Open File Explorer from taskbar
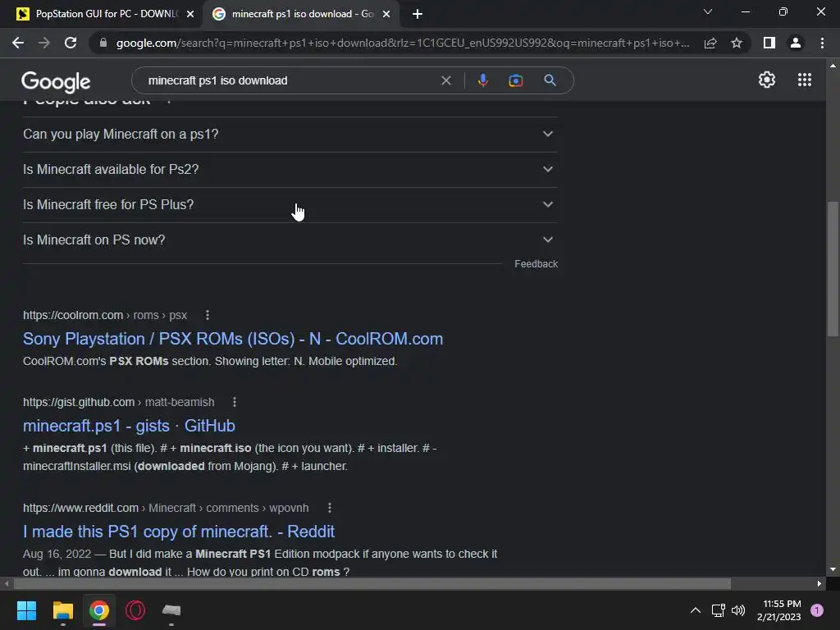 (x=62, y=610)
